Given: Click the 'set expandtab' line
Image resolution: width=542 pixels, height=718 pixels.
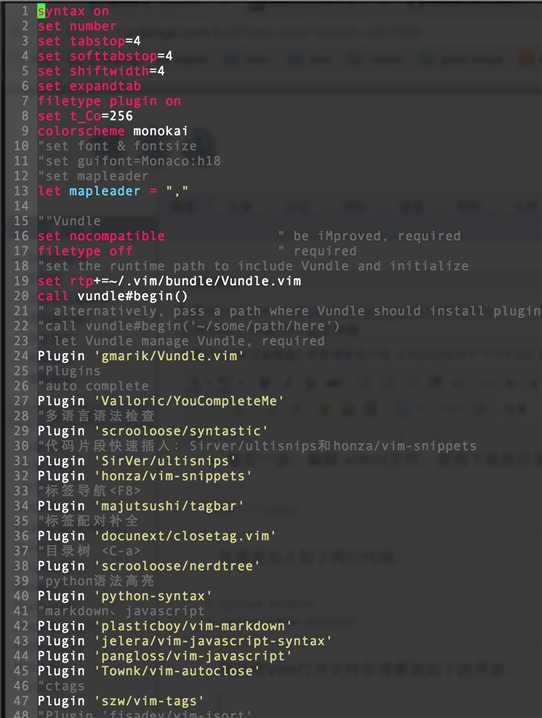Looking at the screenshot, I should click(x=89, y=86).
